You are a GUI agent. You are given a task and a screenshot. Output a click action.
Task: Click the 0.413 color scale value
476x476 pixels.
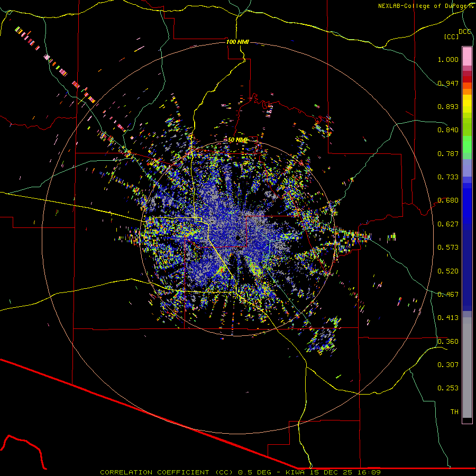[x=448, y=318]
